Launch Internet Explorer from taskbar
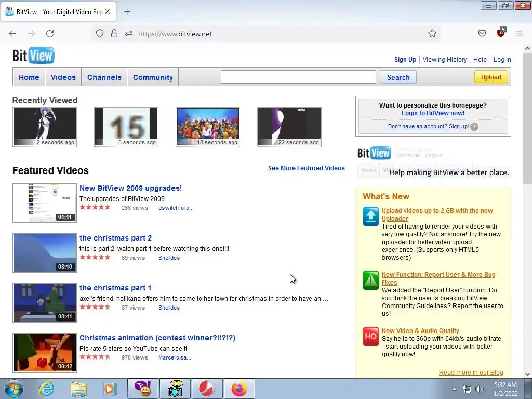This screenshot has height=399, width=532. click(x=46, y=389)
